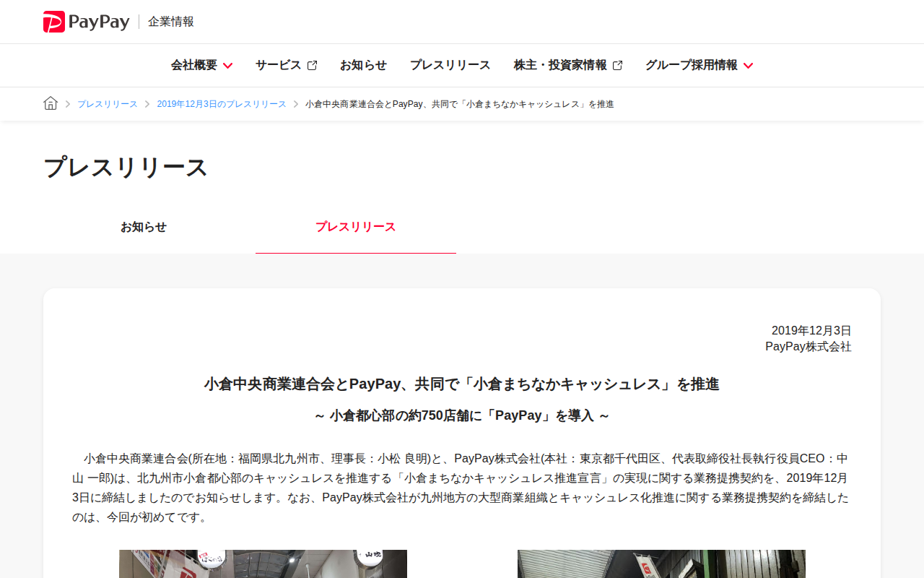Click external-link icon next to サービス
The width and height of the screenshot is (924, 578).
click(x=312, y=66)
